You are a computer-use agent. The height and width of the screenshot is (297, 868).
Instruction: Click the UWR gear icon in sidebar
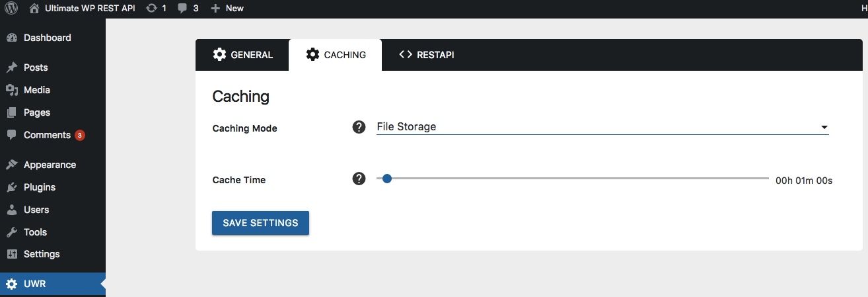click(x=12, y=284)
